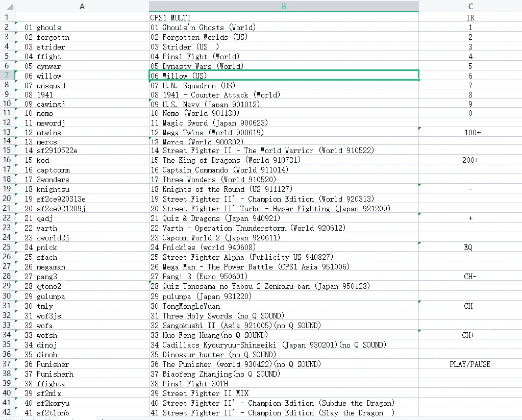The image size is (522, 420).
Task: Click cell 'CH-' in column C
Action: click(x=470, y=276)
